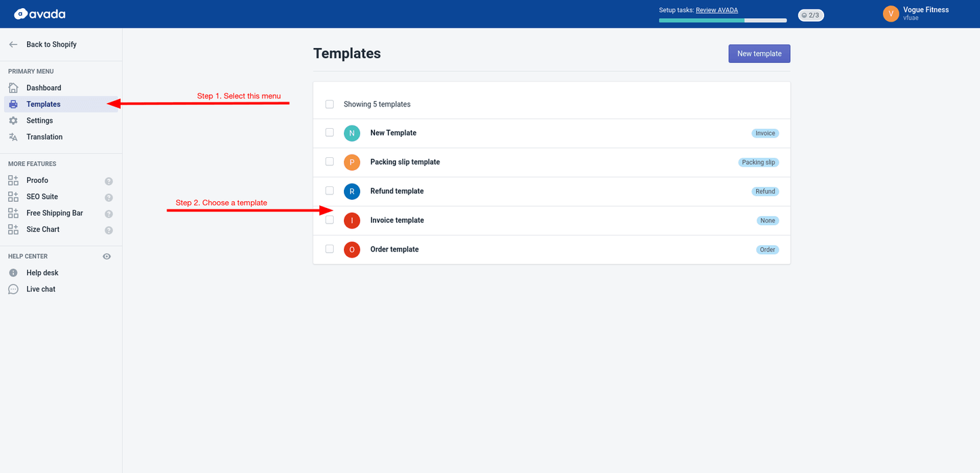The width and height of the screenshot is (980, 473).
Task: Open the Vogue Fitness account menu
Action: pyautogui.click(x=916, y=14)
